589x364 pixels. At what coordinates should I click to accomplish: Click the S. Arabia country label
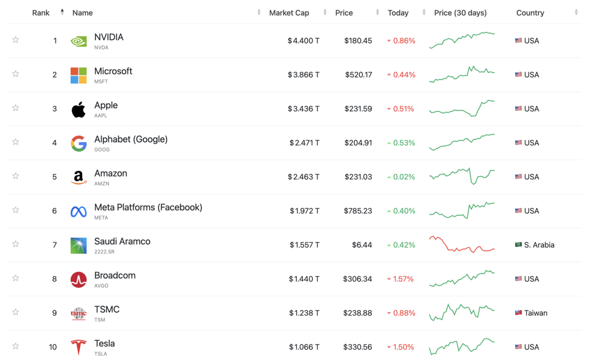pos(539,245)
